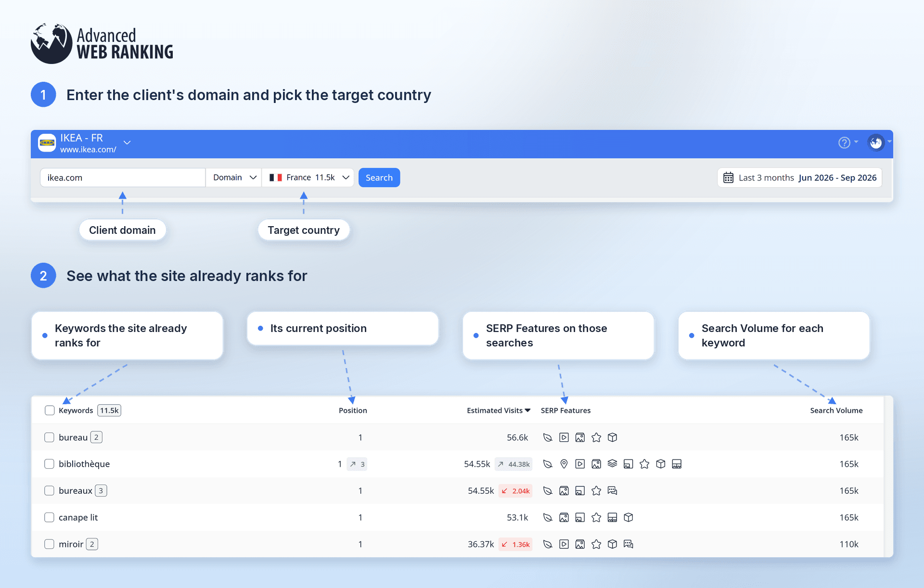Click the 53.1k estimated visits value
The width and height of the screenshot is (924, 588).
(517, 517)
